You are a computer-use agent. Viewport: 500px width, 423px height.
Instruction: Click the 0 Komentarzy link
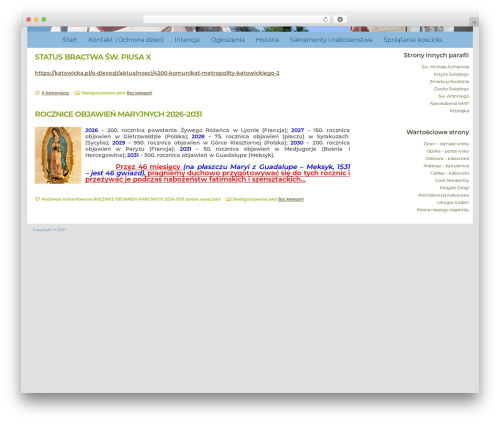tap(55, 93)
